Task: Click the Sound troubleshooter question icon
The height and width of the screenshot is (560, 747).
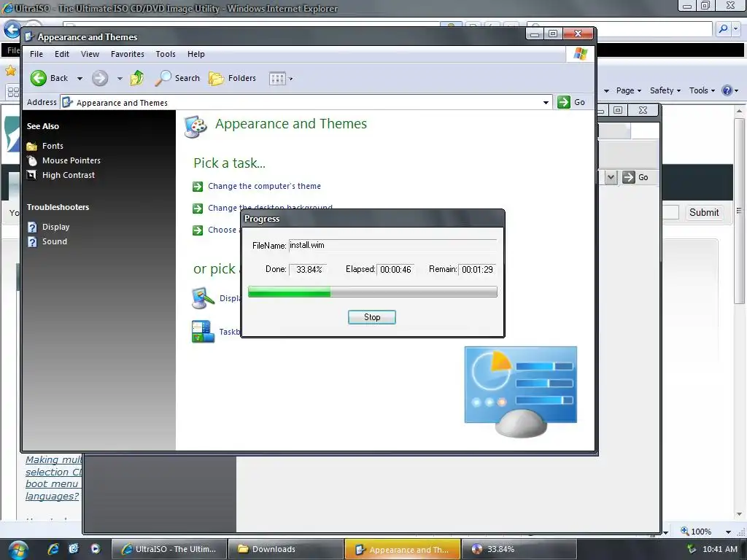Action: click(32, 242)
